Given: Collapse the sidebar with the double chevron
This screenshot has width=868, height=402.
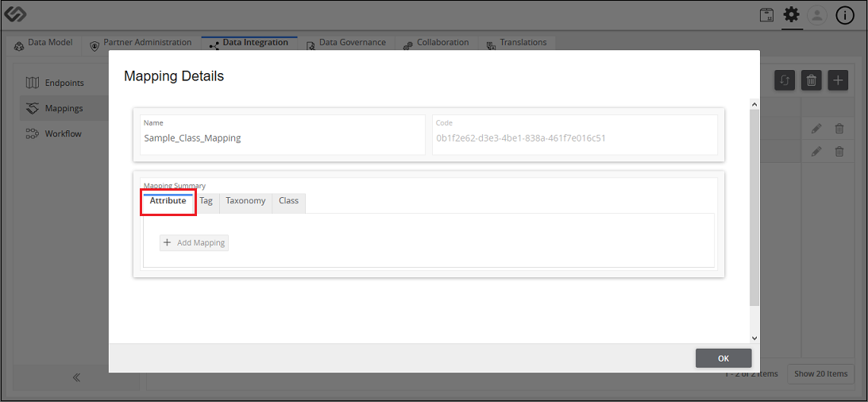Looking at the screenshot, I should (76, 377).
